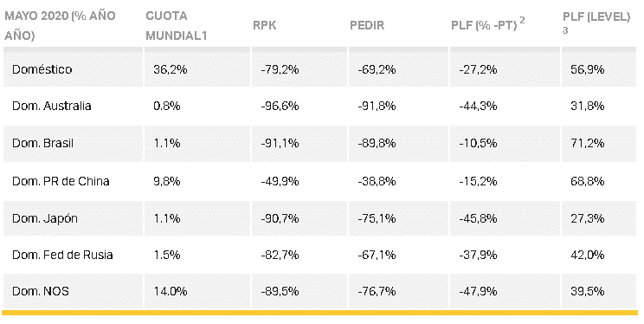Select the Dom. Brasil row label
This screenshot has width=644, height=324.
[42, 144]
